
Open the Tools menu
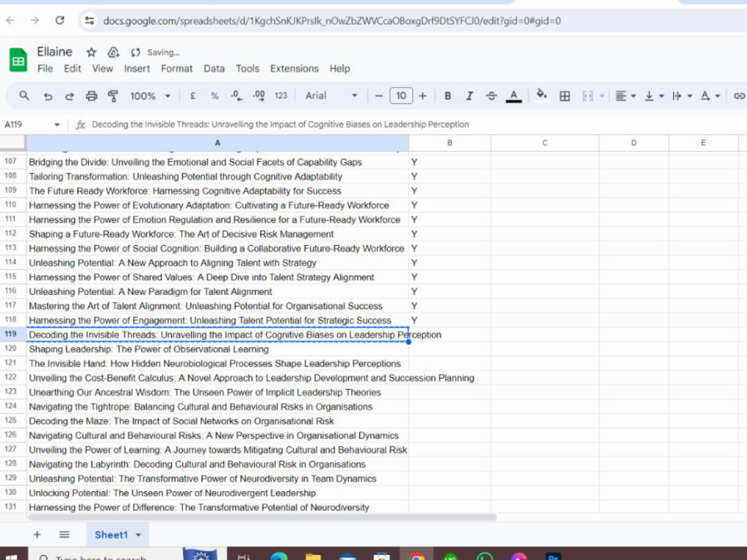[247, 69]
